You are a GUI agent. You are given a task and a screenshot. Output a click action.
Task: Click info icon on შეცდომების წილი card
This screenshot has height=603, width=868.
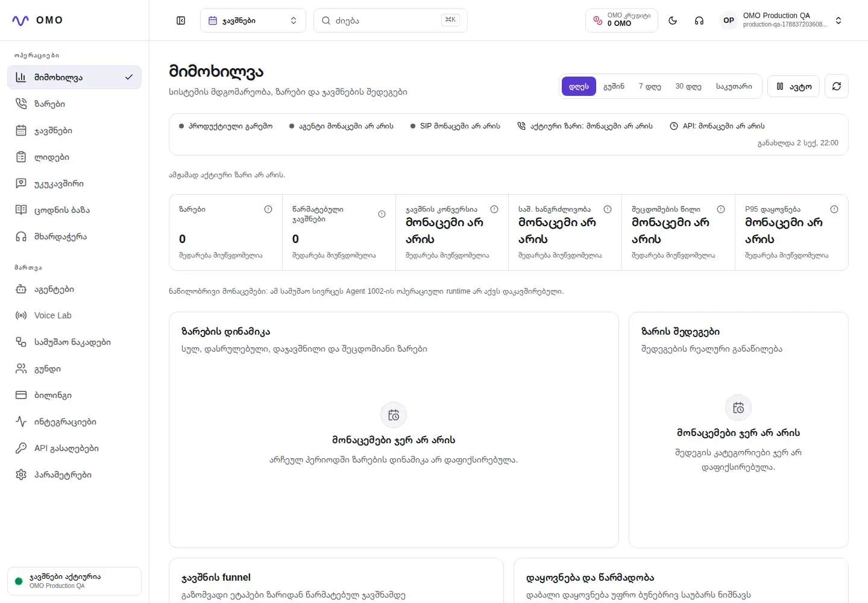pyautogui.click(x=721, y=209)
